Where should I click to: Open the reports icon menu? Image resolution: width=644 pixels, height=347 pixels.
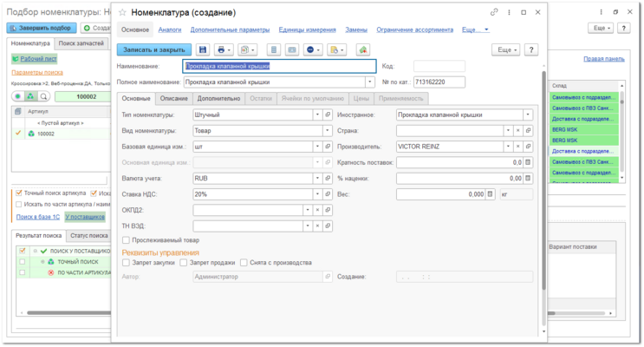247,49
